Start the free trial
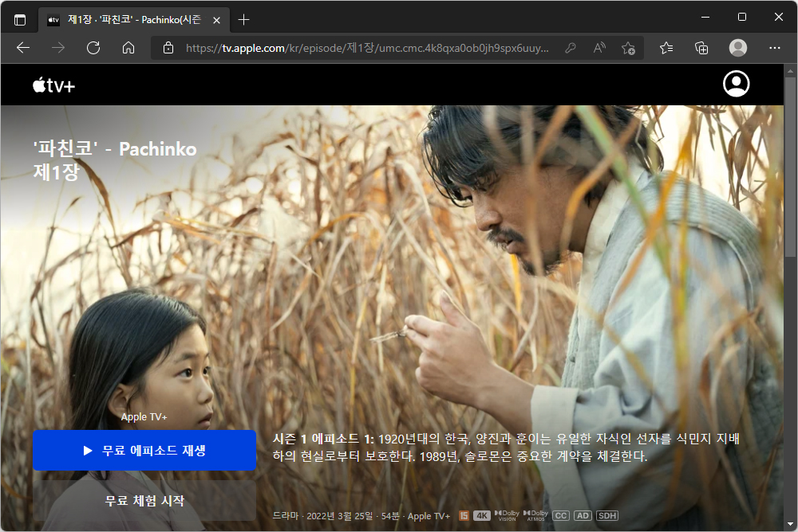Screen dimensions: 798x532 pyautogui.click(x=144, y=500)
